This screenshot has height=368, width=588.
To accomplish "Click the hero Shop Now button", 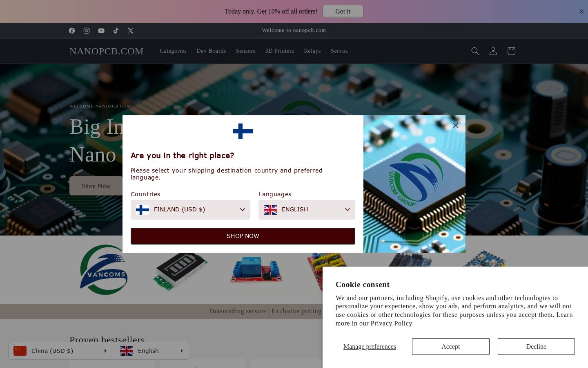I will click(96, 186).
